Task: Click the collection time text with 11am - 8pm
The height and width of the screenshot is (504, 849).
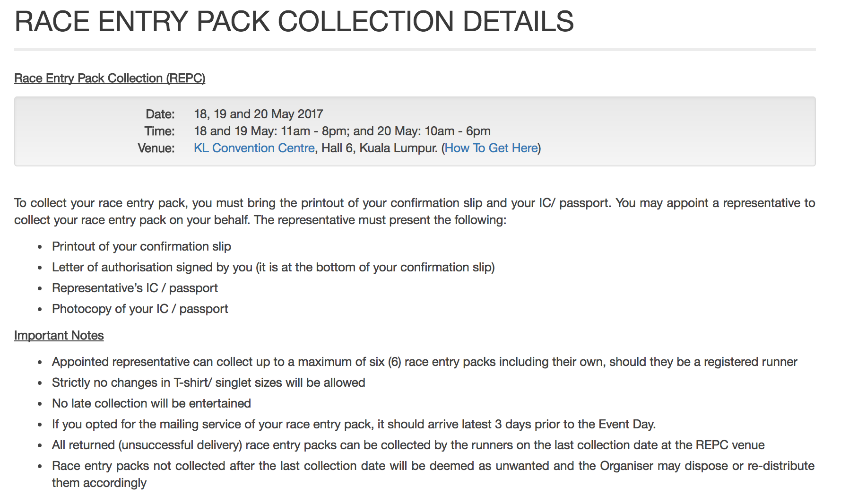Action: 342,131
